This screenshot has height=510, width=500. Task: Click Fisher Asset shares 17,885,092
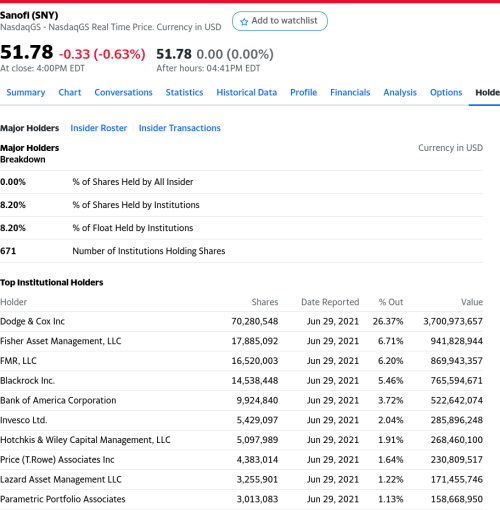click(255, 341)
